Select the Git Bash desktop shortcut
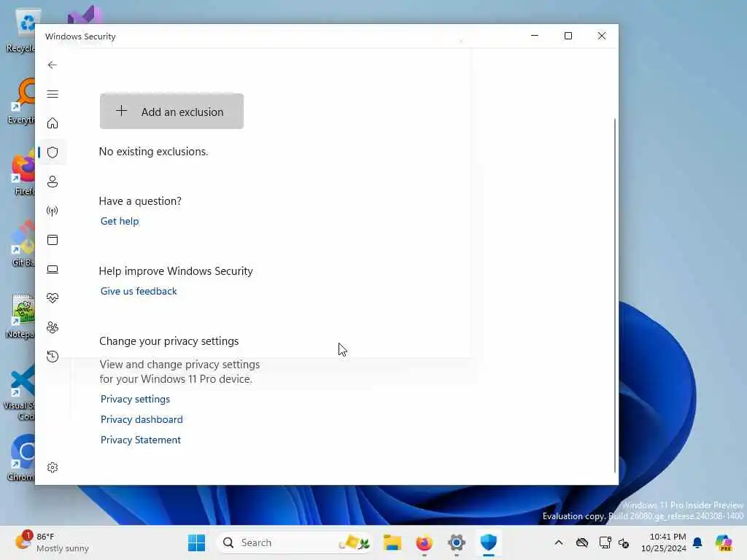Viewport: 747px width, 560px height. pos(23,244)
